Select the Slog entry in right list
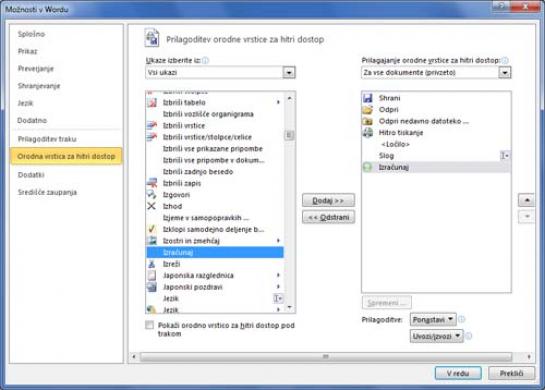The width and height of the screenshot is (545, 390). (x=436, y=156)
